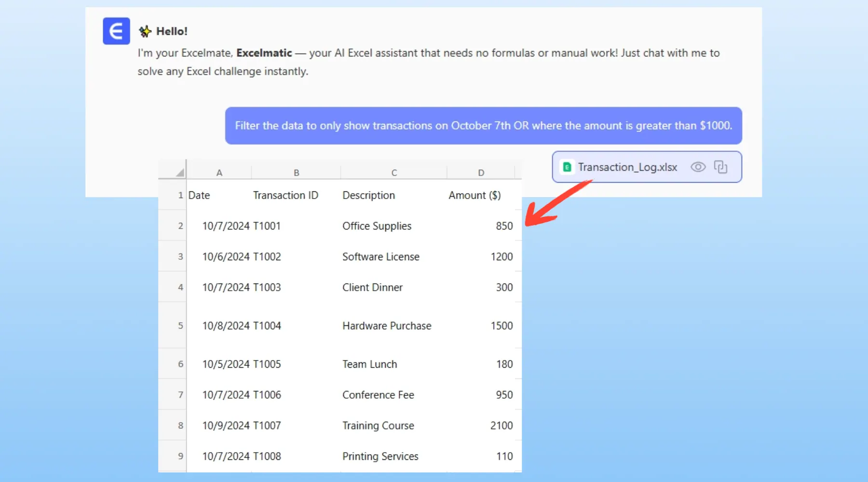Screen dimensions: 868x482
Task: Click the sparkle icon next to Hello!
Action: click(x=145, y=32)
